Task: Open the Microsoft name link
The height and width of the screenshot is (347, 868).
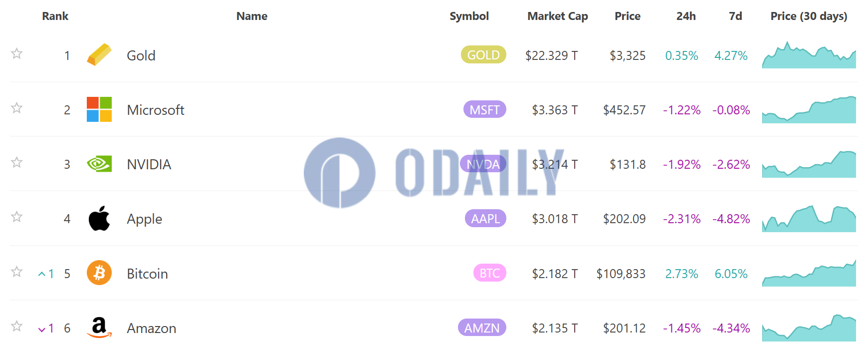Action: 155,110
